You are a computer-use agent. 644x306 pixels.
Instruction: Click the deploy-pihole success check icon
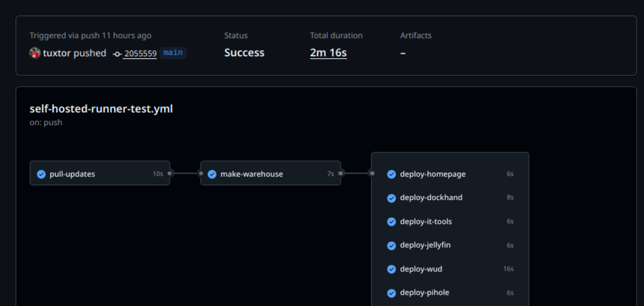pyautogui.click(x=391, y=293)
